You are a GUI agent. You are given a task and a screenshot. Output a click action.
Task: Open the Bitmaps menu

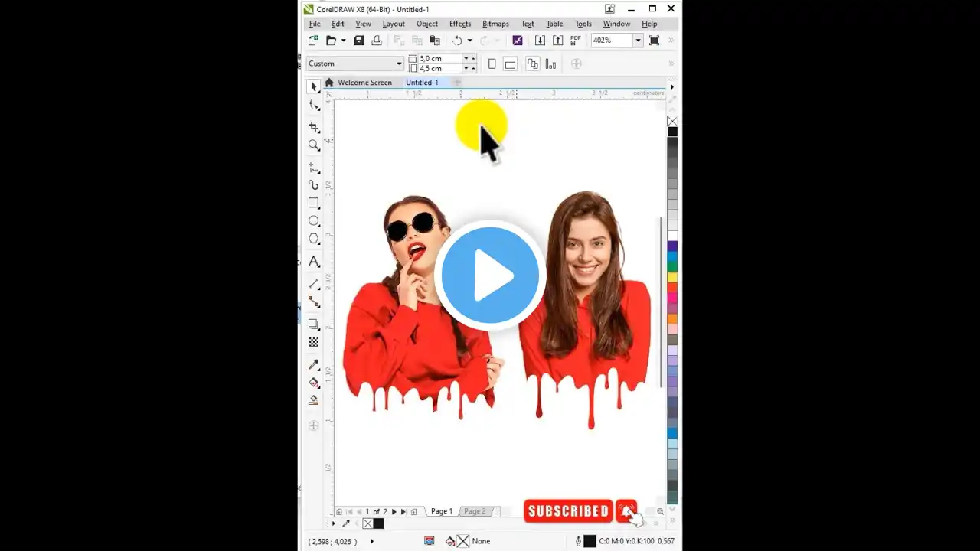coord(495,24)
